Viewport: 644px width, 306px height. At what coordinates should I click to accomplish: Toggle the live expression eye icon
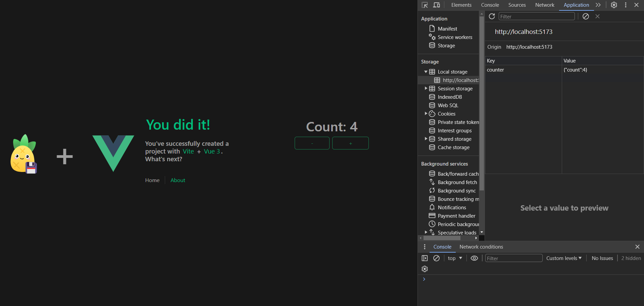(x=474, y=258)
